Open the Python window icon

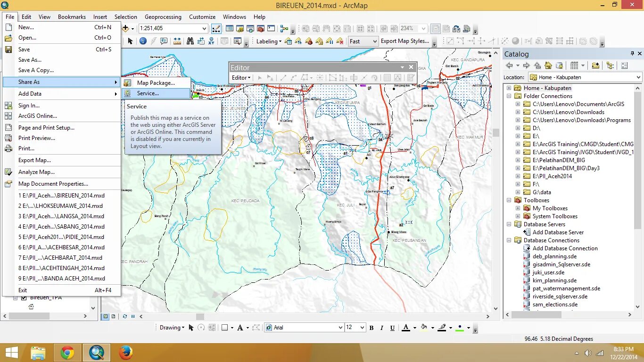pyautogui.click(x=271, y=28)
